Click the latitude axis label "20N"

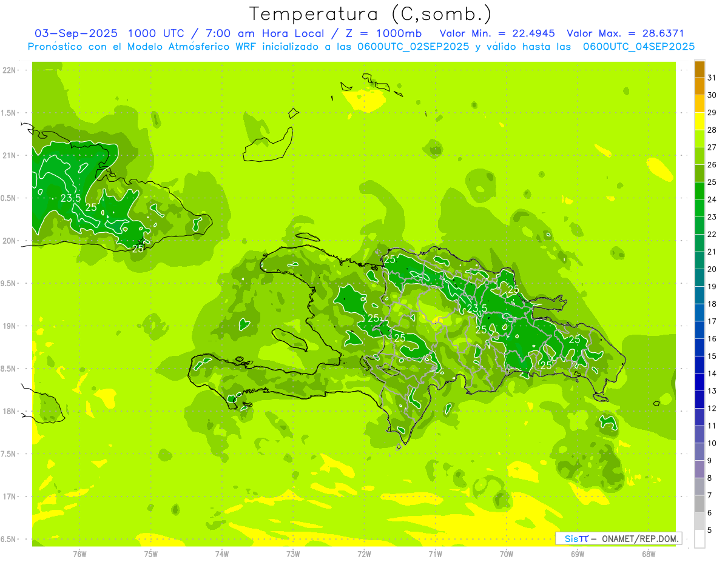point(9,241)
